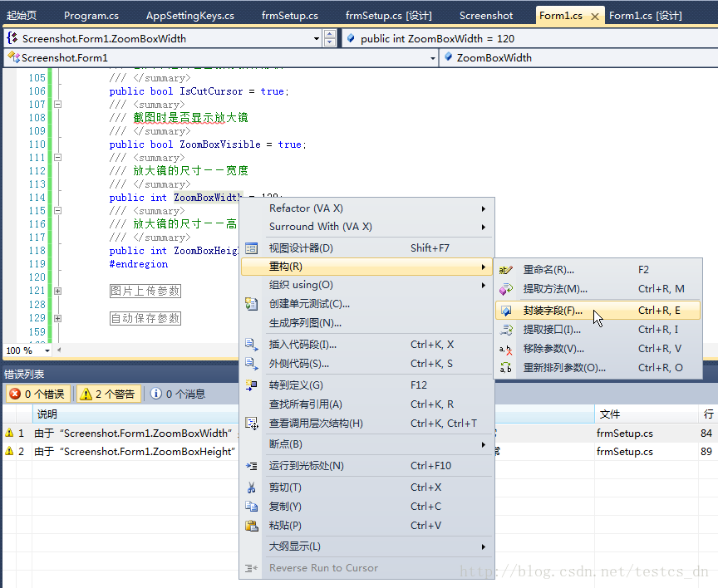
Task: Click the Reorder Parameters icon
Action: 505,367
